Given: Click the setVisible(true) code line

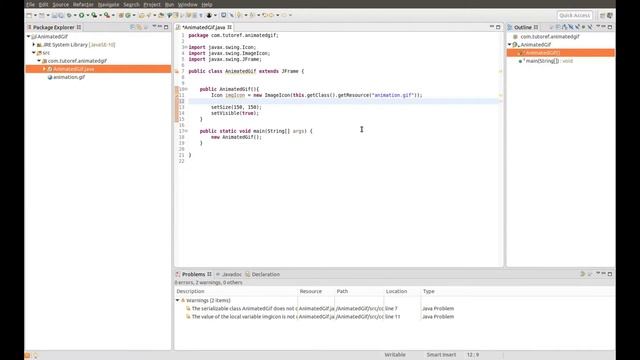Looking at the screenshot, I should [x=235, y=113].
